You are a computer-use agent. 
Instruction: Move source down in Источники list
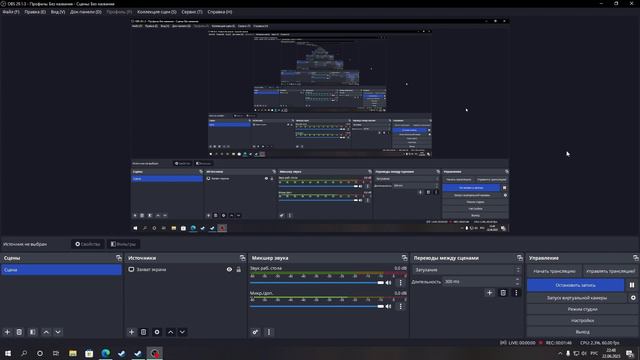(182, 332)
